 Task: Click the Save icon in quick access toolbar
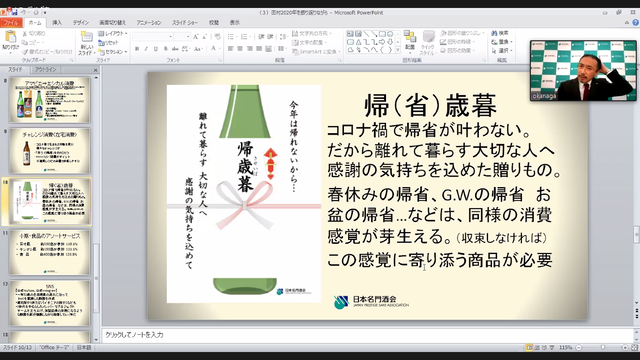pos(14,12)
